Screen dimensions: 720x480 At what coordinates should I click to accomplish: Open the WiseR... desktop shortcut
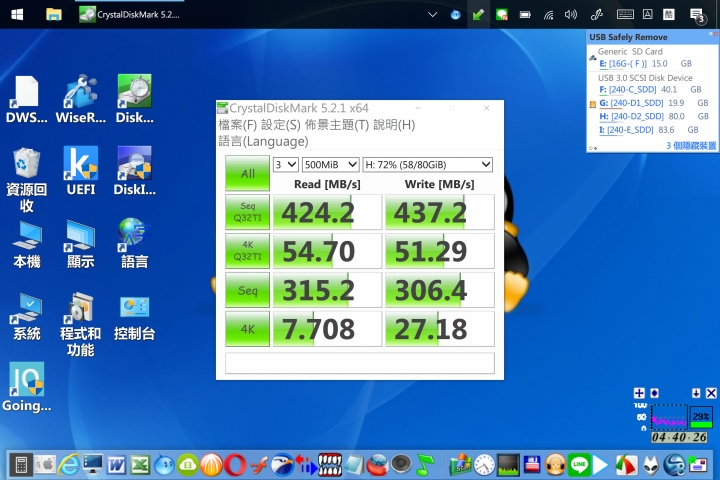(80, 98)
